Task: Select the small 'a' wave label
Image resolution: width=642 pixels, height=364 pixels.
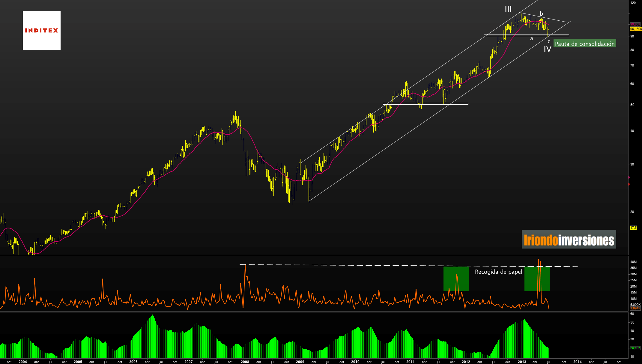Action: click(532, 39)
